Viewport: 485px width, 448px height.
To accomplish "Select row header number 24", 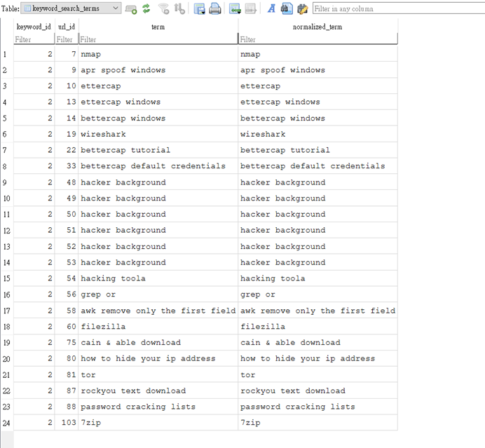I will 7,423.
